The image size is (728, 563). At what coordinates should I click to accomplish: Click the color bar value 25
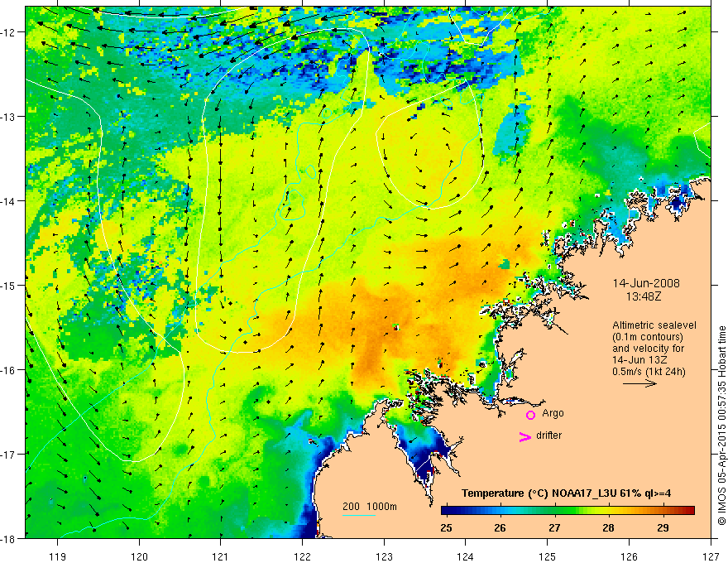coord(446,527)
